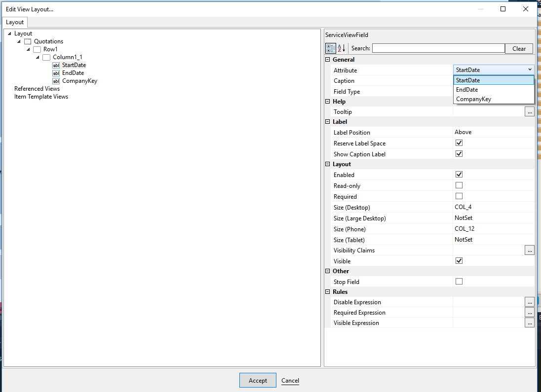541x392 pixels.
Task: Click the CompanyKey field icon in tree
Action: pos(56,81)
